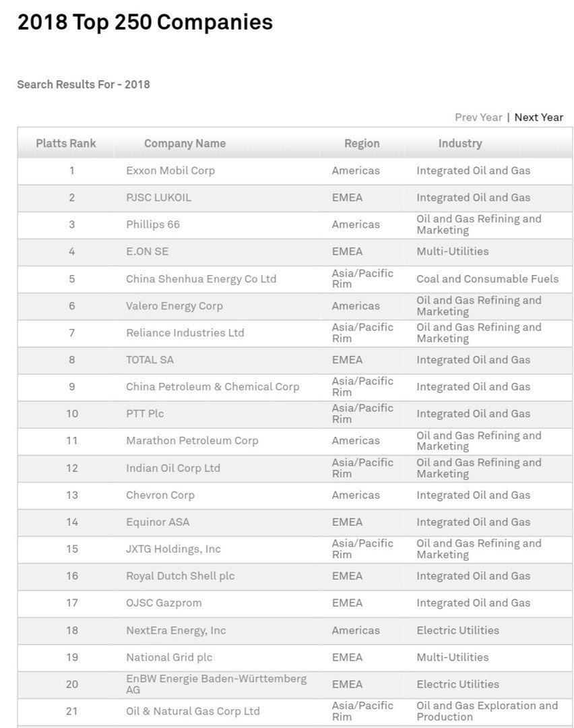
Task: Select the E.ON SE row
Action: [x=148, y=251]
